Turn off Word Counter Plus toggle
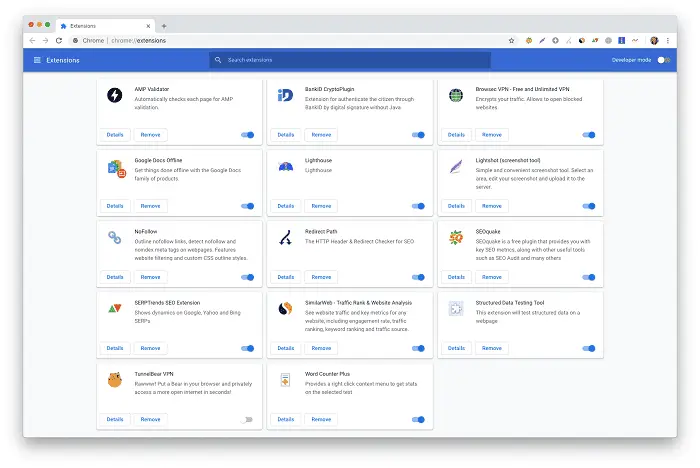Viewport: 700px width, 468px height. pyautogui.click(x=418, y=419)
